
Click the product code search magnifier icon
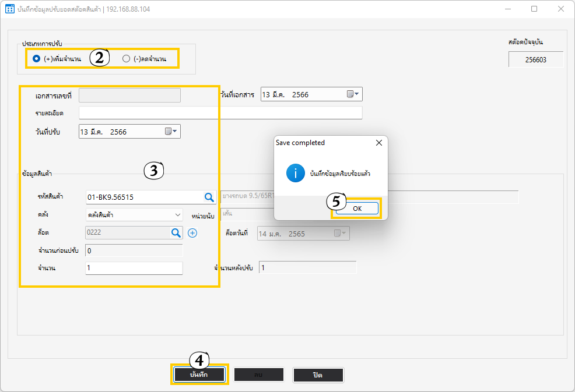[x=209, y=197]
